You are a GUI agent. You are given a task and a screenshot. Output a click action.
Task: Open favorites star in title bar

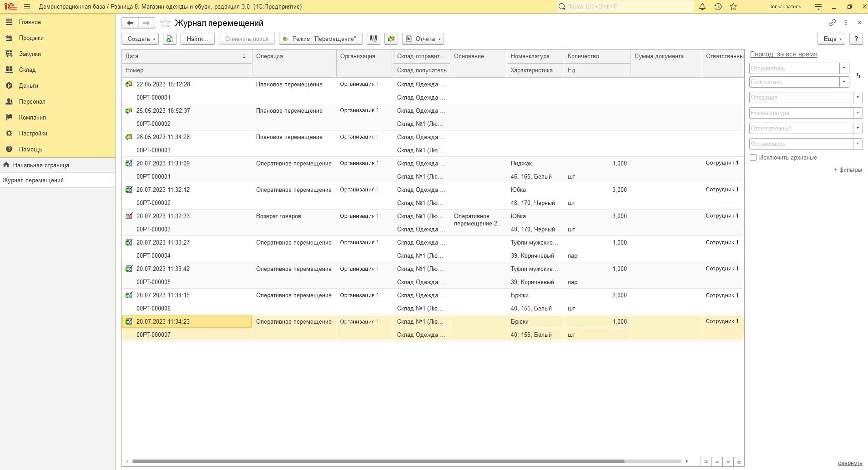733,6
